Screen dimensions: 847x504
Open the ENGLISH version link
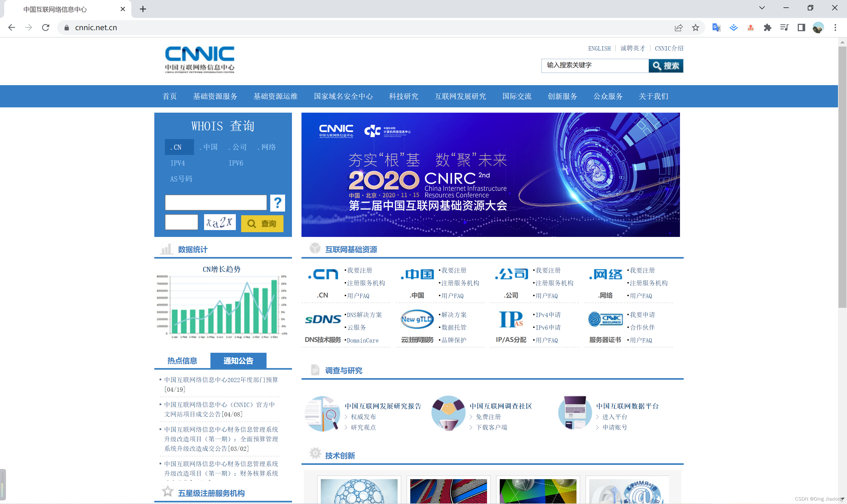click(x=599, y=49)
